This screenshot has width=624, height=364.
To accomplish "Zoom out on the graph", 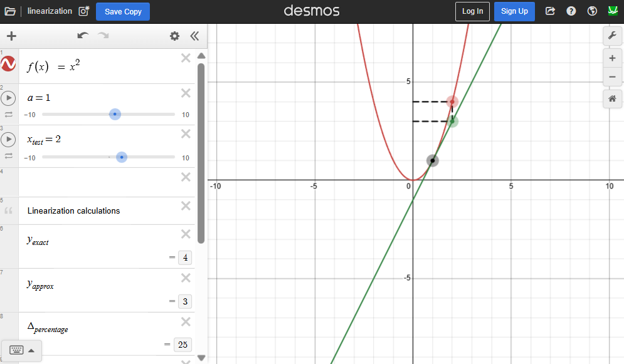I will click(612, 77).
